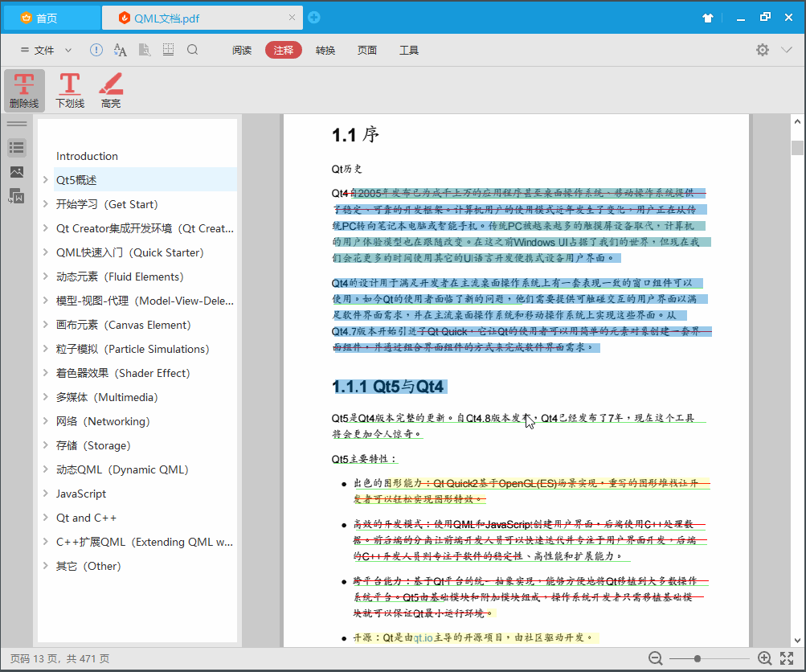Open the 其它 (Other) chapter

pos(88,566)
